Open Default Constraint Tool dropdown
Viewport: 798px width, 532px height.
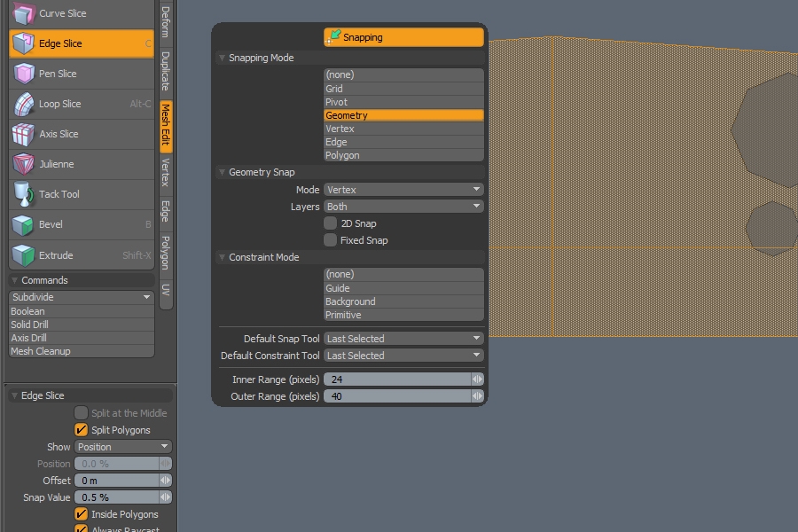click(403, 355)
